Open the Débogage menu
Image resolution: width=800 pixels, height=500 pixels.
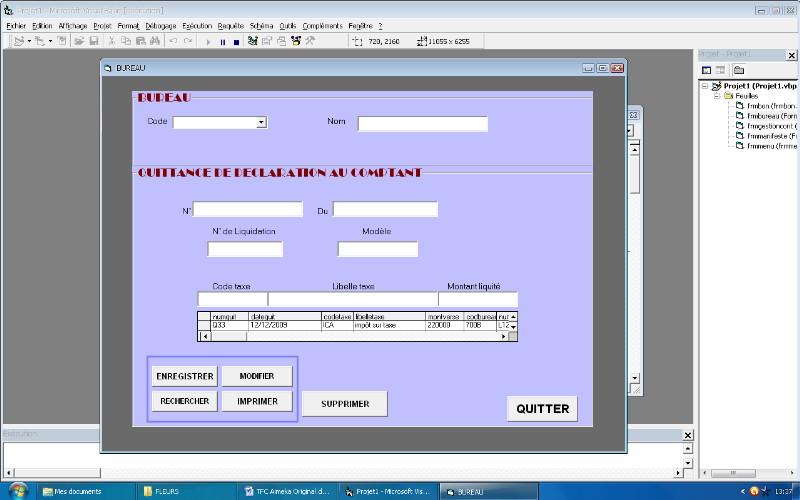(x=160, y=25)
